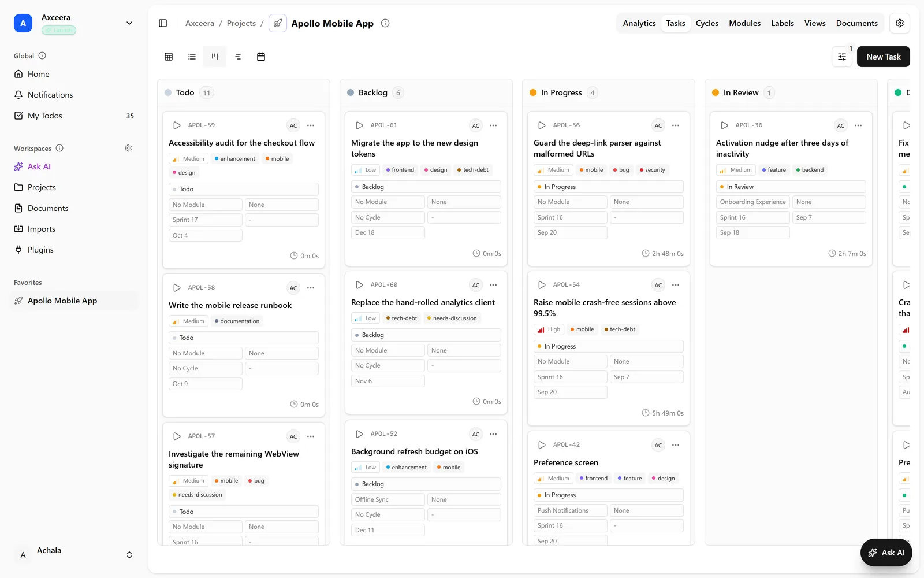924x578 pixels.
Task: Expand the Axceera workspace switcher chevron
Action: click(x=129, y=23)
